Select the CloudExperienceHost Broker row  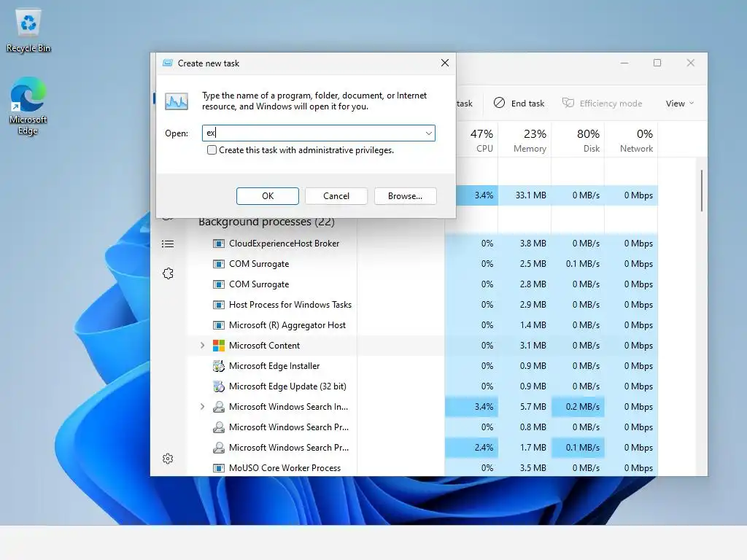pos(422,244)
